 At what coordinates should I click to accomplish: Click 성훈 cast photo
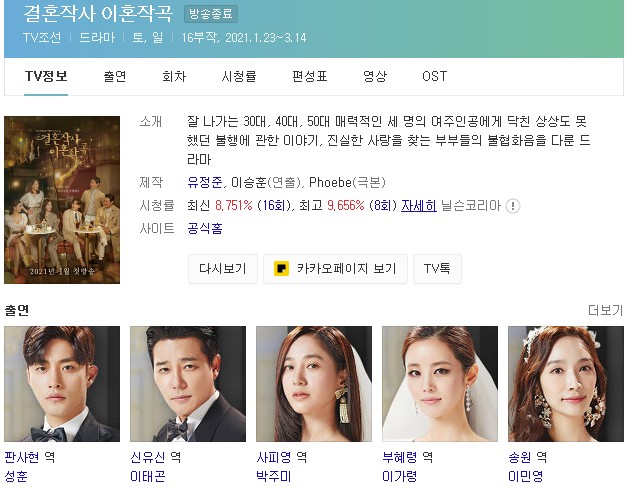(x=62, y=384)
